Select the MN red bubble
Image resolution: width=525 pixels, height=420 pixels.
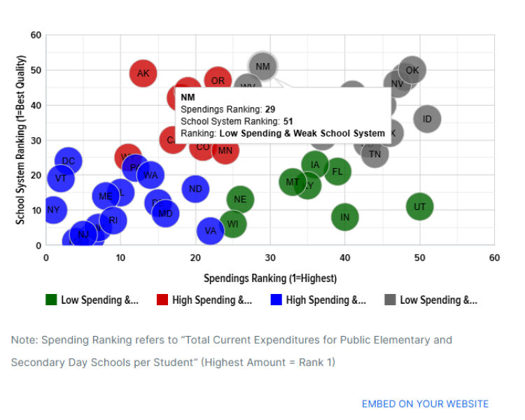[x=225, y=150]
